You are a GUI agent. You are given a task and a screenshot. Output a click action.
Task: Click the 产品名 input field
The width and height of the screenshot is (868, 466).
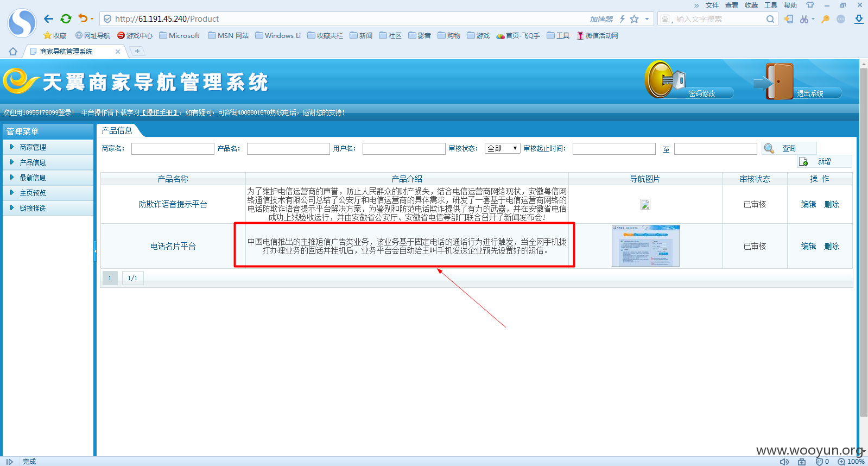click(x=288, y=149)
